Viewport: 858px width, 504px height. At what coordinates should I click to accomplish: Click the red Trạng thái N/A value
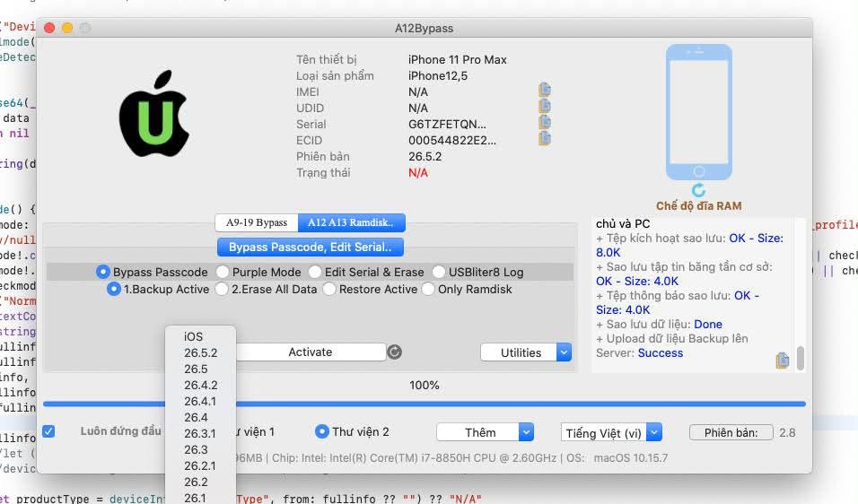click(418, 173)
